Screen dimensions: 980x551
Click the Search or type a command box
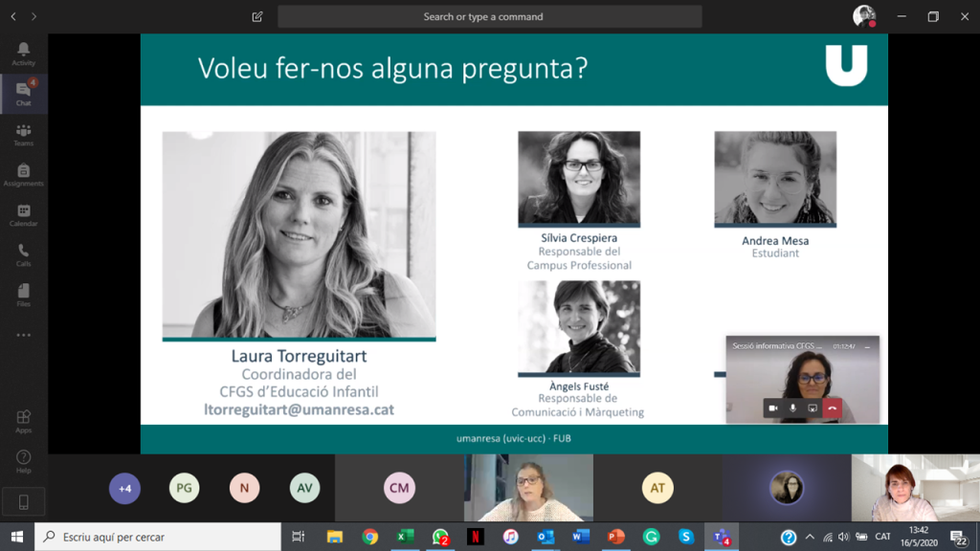pos(489,16)
